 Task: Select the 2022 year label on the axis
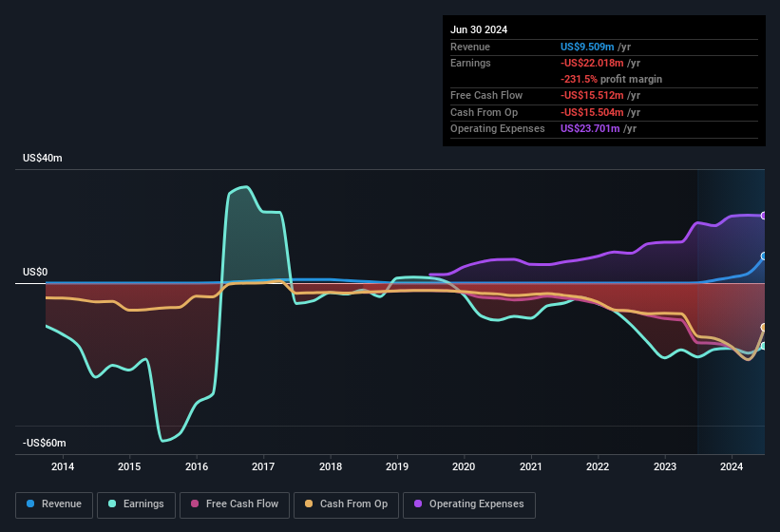click(x=598, y=466)
